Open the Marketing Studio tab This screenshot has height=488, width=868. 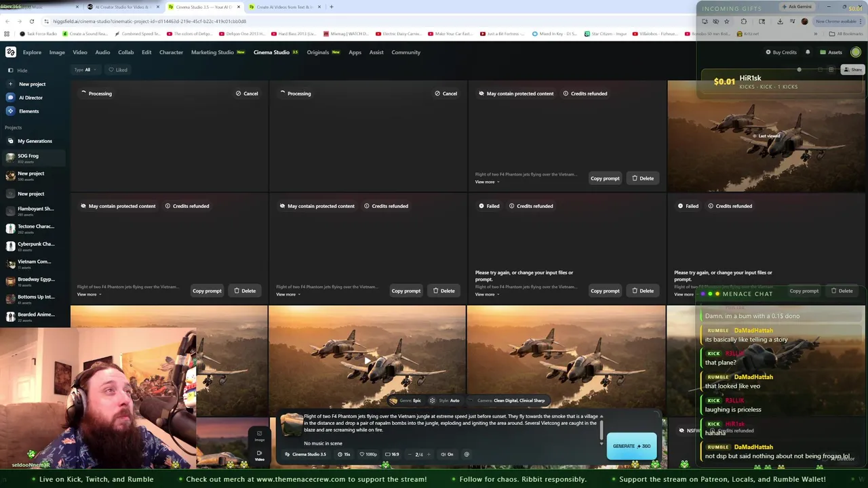tap(218, 52)
